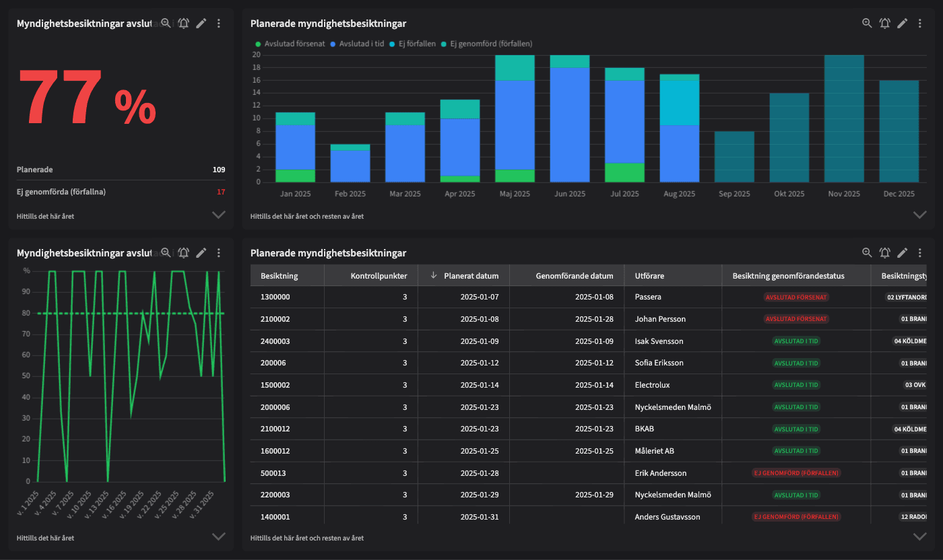Open the three-dot menu of the table widget
This screenshot has height=560, width=943.
pos(920,253)
